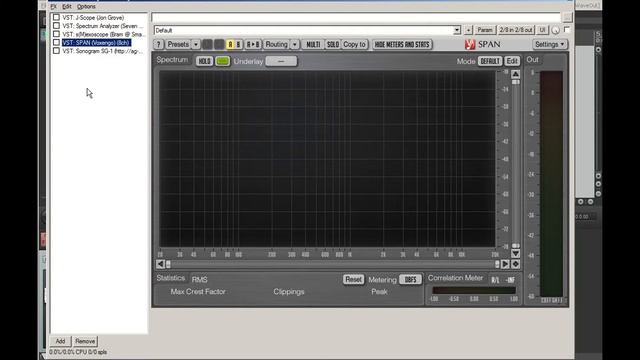Click the 0.0%/0.0% CPU status text
The height and width of the screenshot is (360, 640).
click(78, 352)
